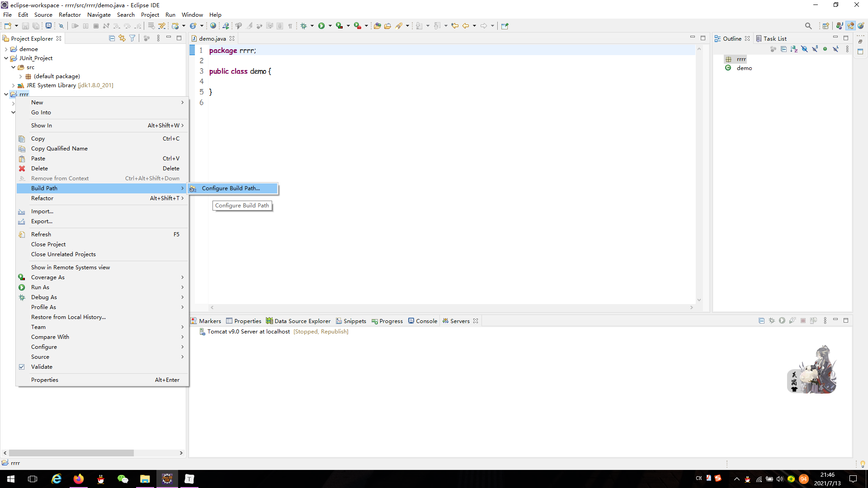Launch Debug mode from the toolbar bug icon
This screenshot has width=868, height=488.
pyautogui.click(x=304, y=26)
